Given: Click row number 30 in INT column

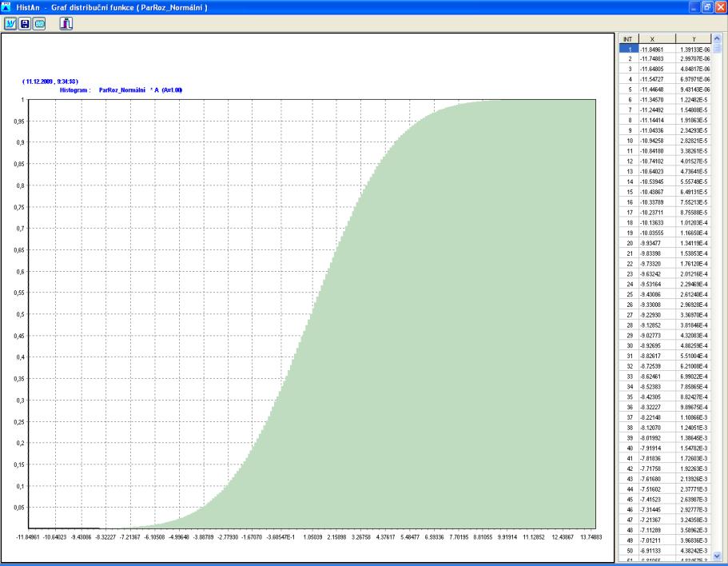Looking at the screenshot, I should [629, 345].
